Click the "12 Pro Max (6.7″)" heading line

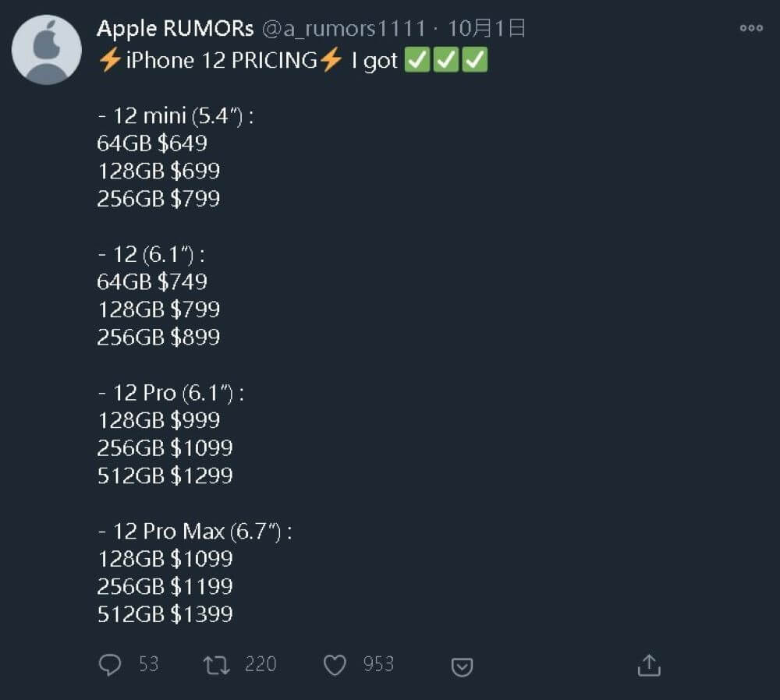pyautogui.click(x=195, y=532)
